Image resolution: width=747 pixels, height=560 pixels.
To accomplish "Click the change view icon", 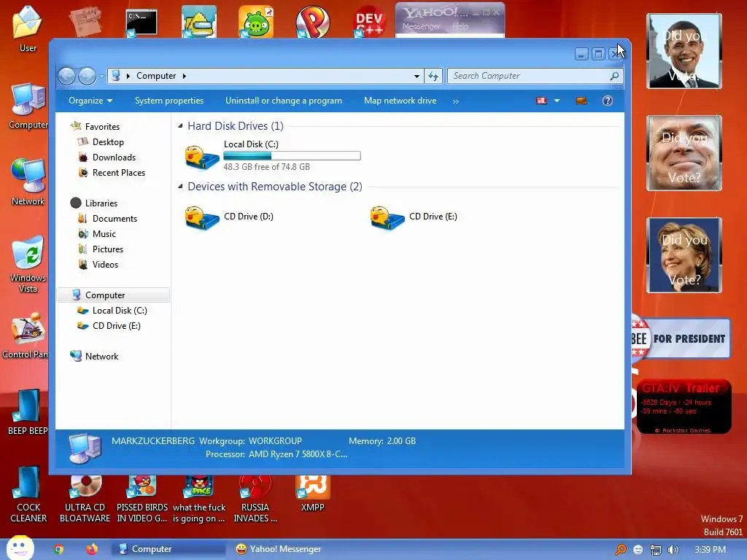I will [x=541, y=101].
